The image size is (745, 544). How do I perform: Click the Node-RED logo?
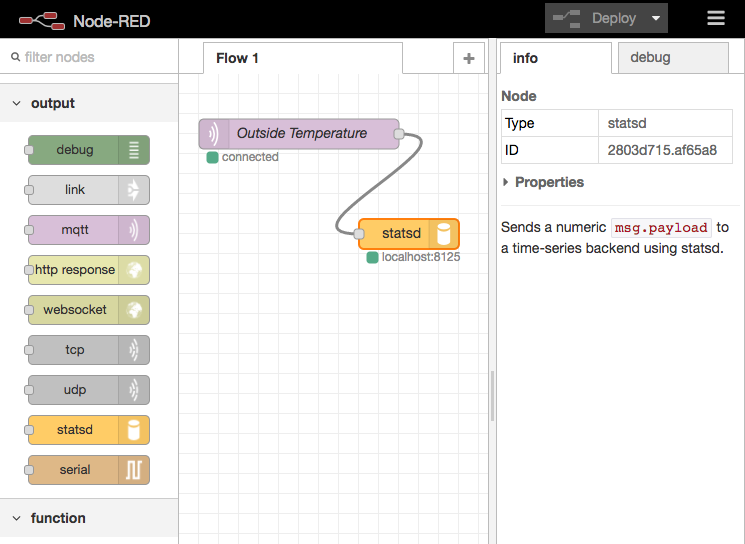point(42,21)
